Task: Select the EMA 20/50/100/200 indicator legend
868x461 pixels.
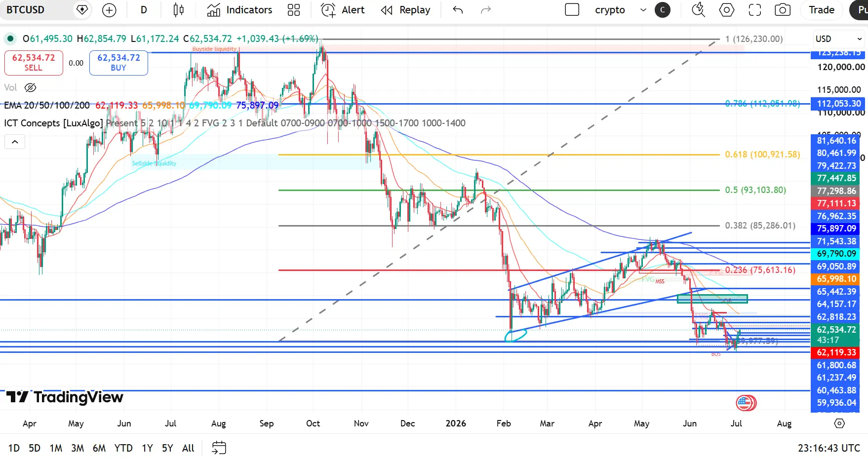Action: coord(47,105)
